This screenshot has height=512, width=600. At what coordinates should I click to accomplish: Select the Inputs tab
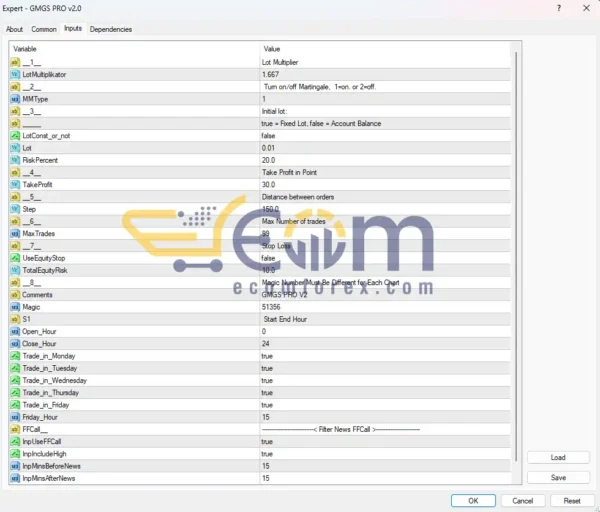(73, 29)
